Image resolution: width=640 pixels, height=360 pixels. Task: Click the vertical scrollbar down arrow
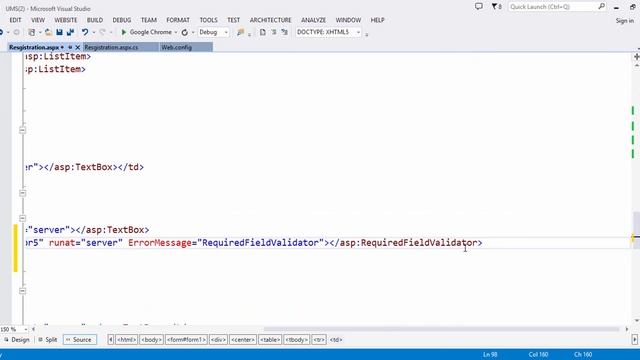pos(636,321)
